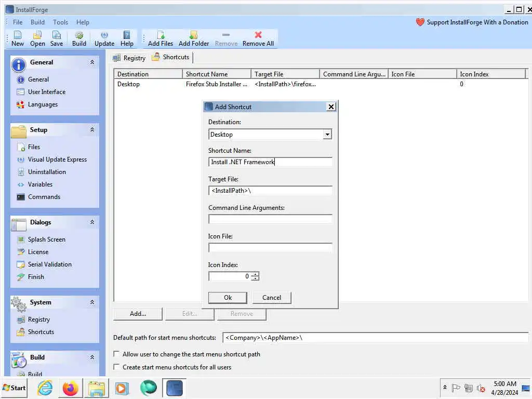
Task: Launch Firefox from taskbar
Action: pos(71,388)
